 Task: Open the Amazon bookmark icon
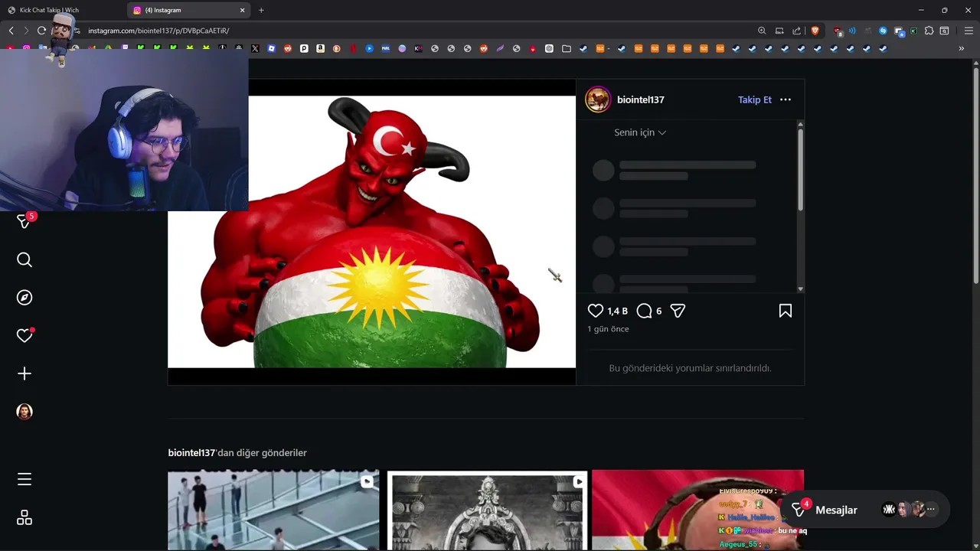(x=320, y=48)
